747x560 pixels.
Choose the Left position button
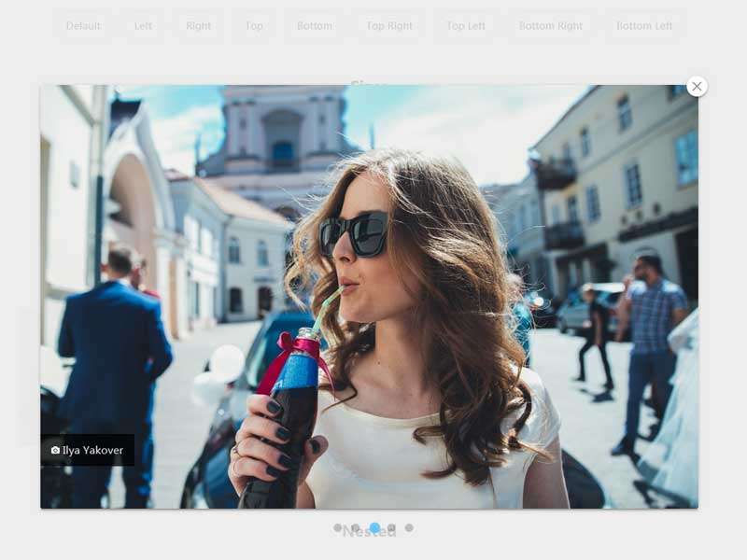[x=143, y=26]
